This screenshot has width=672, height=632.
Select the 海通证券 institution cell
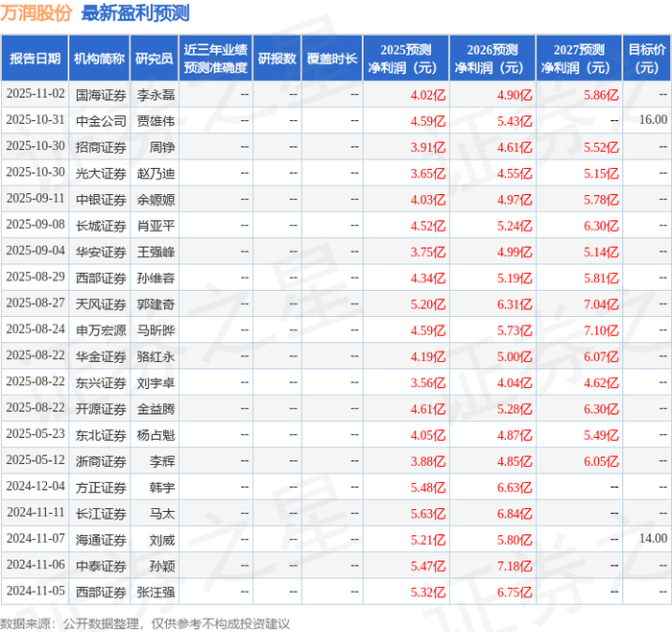pos(101,539)
